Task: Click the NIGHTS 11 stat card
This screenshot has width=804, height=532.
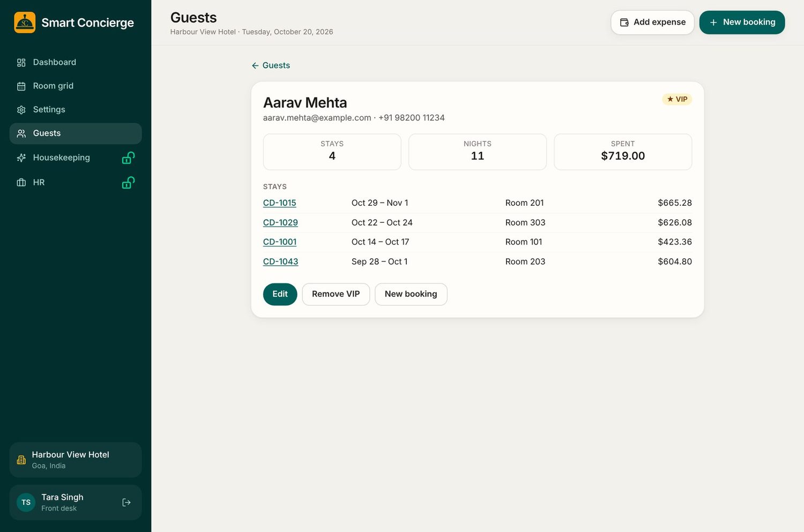Action: 478,152
